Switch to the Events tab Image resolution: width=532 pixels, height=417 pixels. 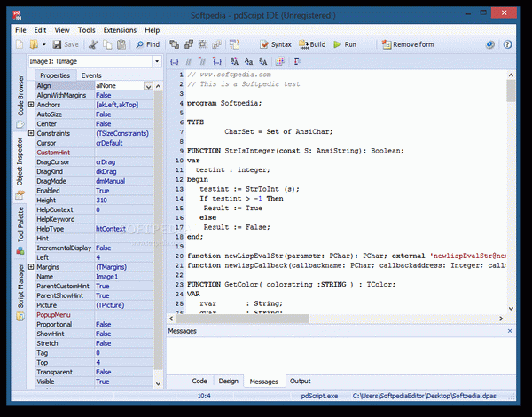click(91, 75)
